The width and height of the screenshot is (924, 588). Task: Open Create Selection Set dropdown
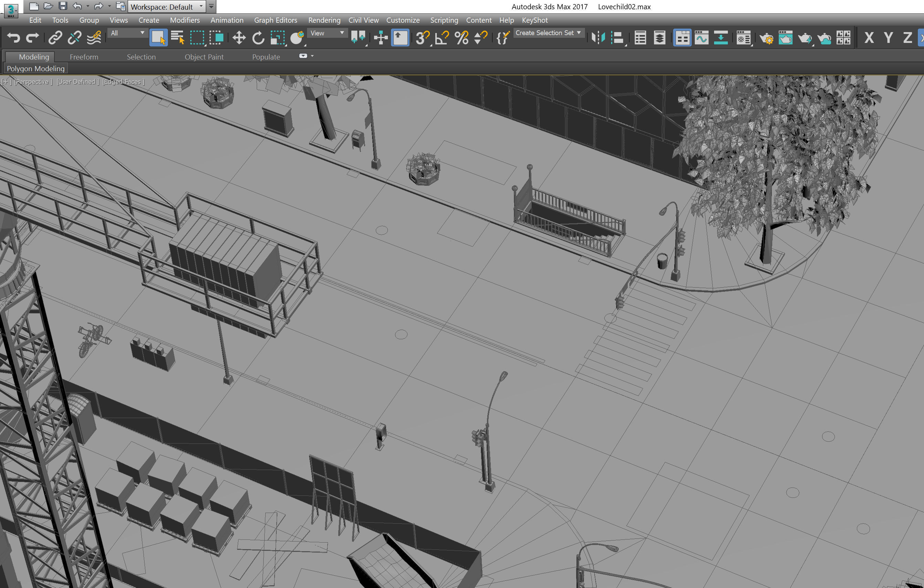coord(548,33)
